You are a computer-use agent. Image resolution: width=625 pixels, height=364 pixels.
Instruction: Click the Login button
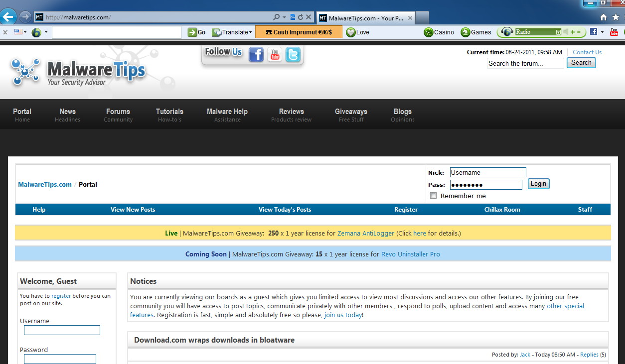[x=538, y=184]
